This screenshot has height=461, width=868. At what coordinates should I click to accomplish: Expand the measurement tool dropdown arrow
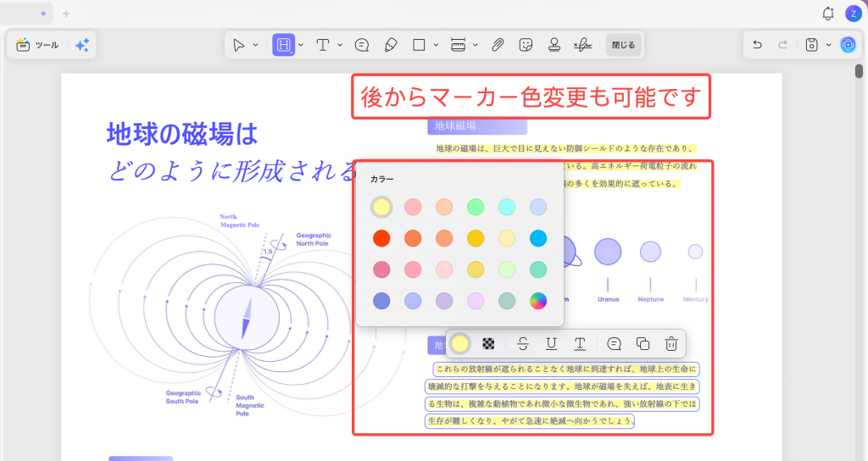pyautogui.click(x=476, y=45)
